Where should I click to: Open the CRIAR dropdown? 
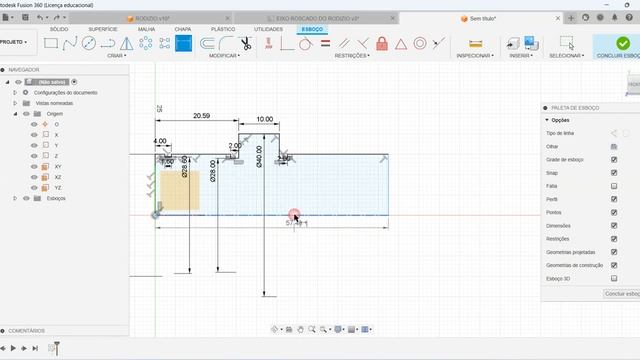tap(117, 56)
